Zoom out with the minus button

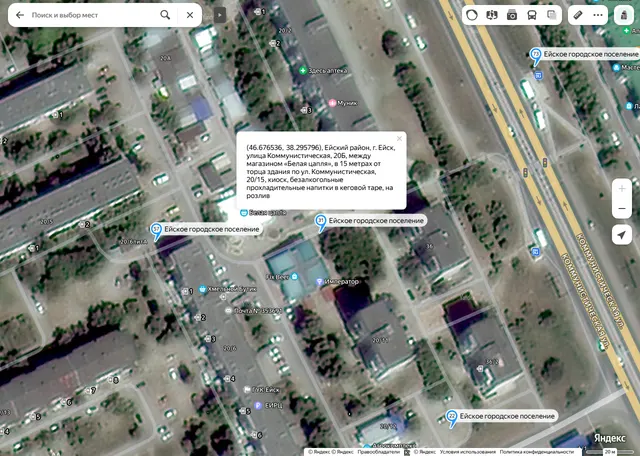[622, 208]
